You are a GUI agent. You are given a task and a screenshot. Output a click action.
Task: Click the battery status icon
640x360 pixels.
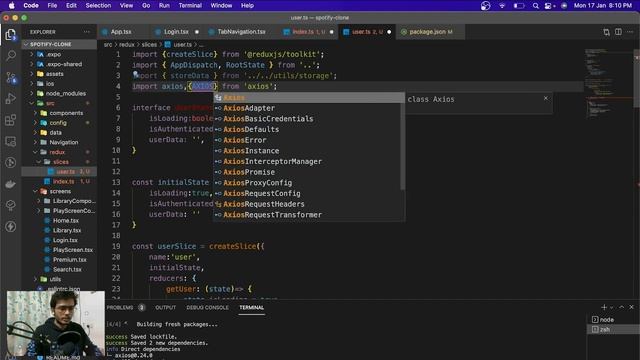pyautogui.click(x=519, y=6)
